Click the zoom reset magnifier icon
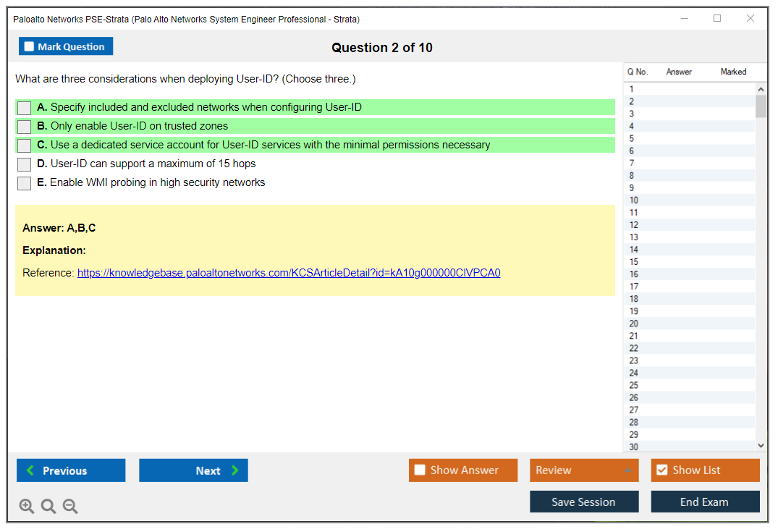778x532 pixels. tap(48, 507)
